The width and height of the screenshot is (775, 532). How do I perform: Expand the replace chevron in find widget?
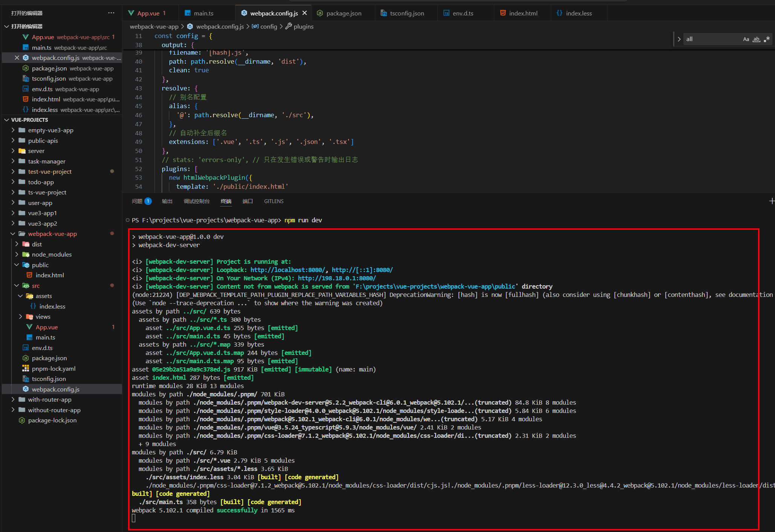coord(679,39)
